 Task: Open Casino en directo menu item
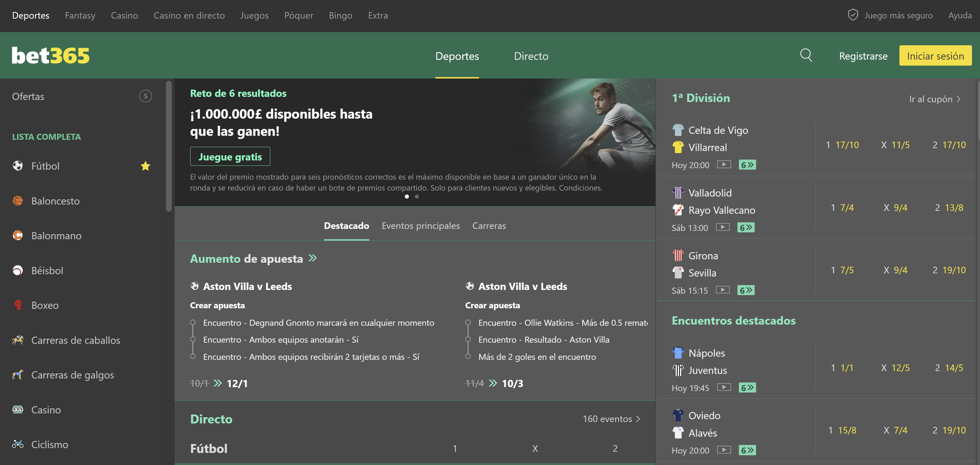coord(189,15)
